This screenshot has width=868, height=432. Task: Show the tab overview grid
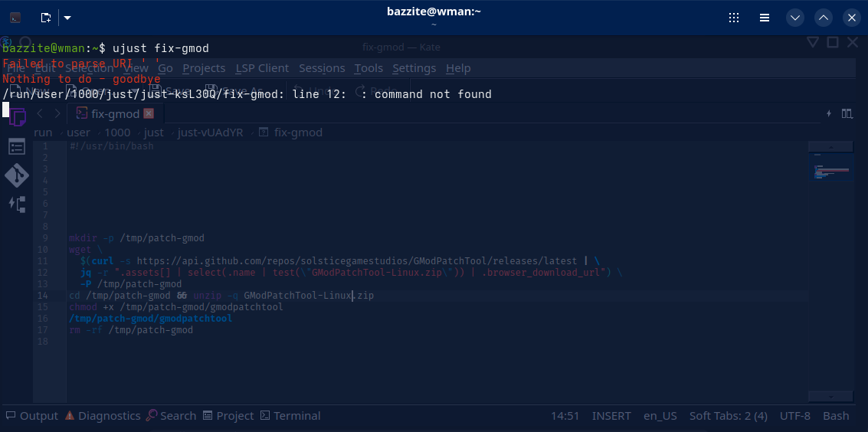pyautogui.click(x=734, y=18)
